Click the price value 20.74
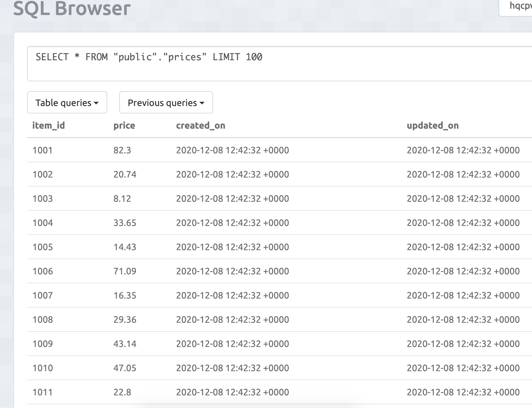 (x=125, y=174)
